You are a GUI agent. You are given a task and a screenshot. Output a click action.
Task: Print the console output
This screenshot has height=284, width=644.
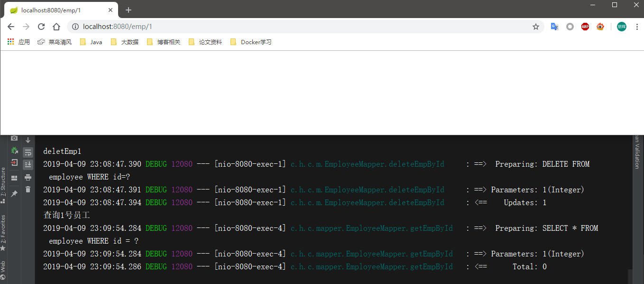28,177
